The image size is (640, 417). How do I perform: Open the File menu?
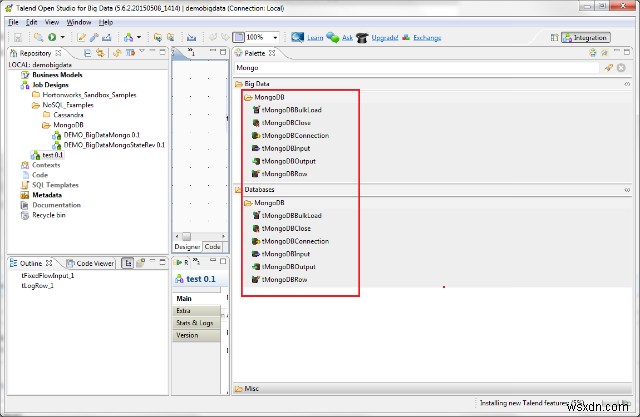(x=13, y=22)
